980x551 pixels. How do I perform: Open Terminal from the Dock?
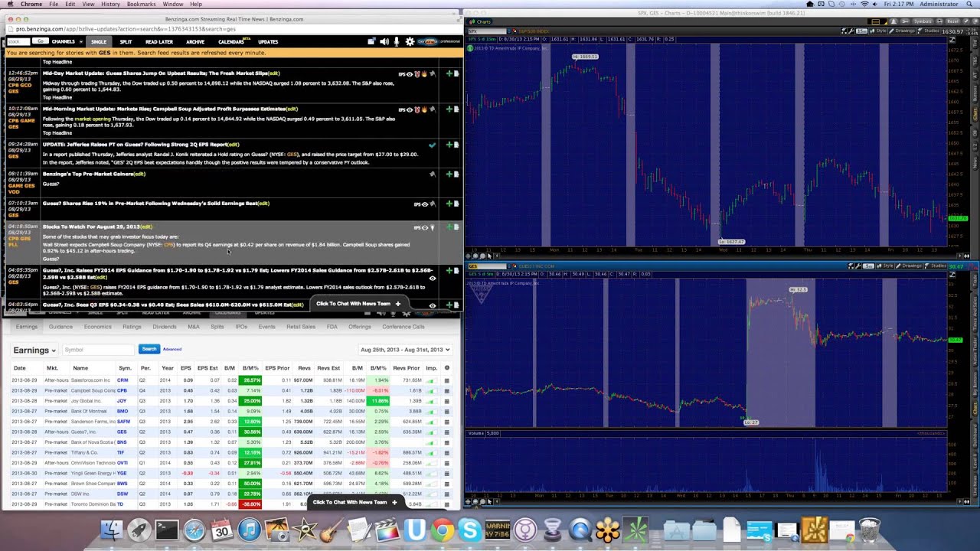pyautogui.click(x=166, y=530)
